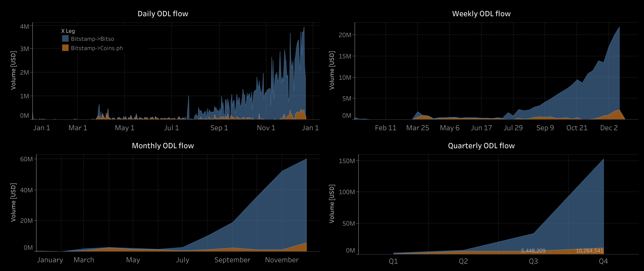Click the Q4 axis label

pyautogui.click(x=603, y=261)
